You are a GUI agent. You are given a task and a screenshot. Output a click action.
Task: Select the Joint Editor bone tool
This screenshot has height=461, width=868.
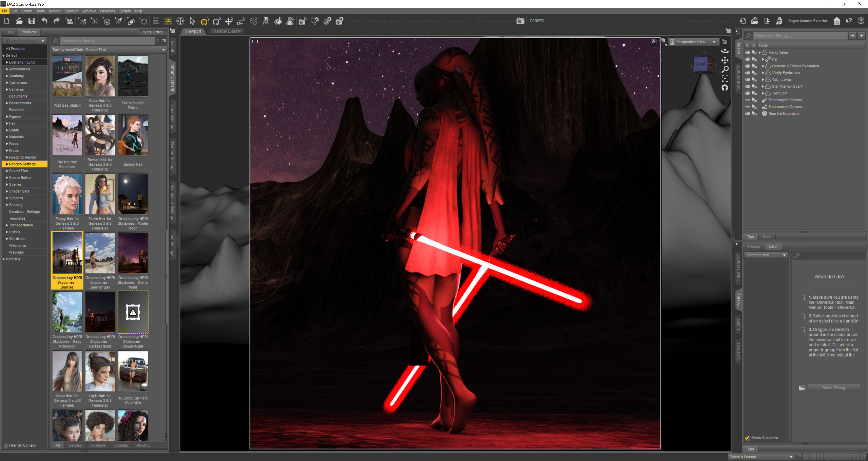click(x=254, y=21)
